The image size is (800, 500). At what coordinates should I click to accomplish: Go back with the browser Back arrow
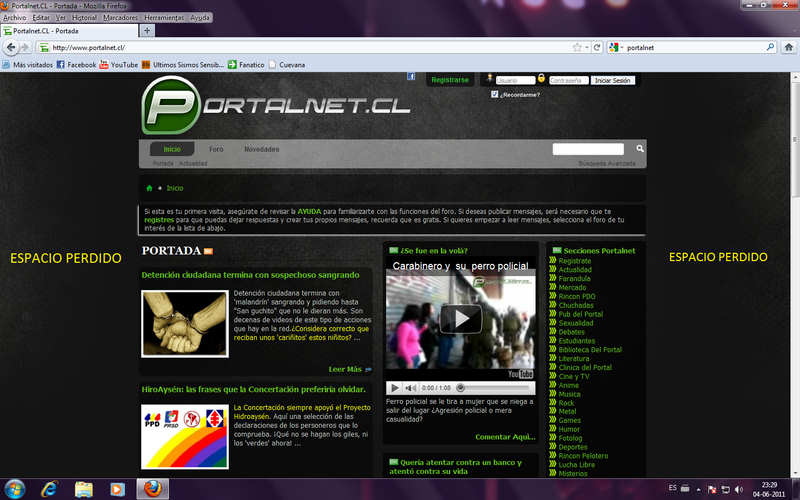pos(11,47)
